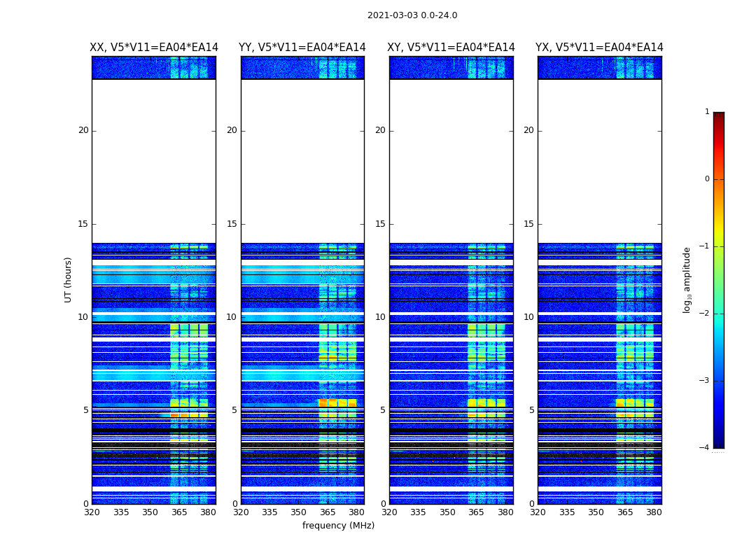Image resolution: width=735 pixels, height=560 pixels.
Task: Click the colorbar tick label −4
Action: (704, 448)
